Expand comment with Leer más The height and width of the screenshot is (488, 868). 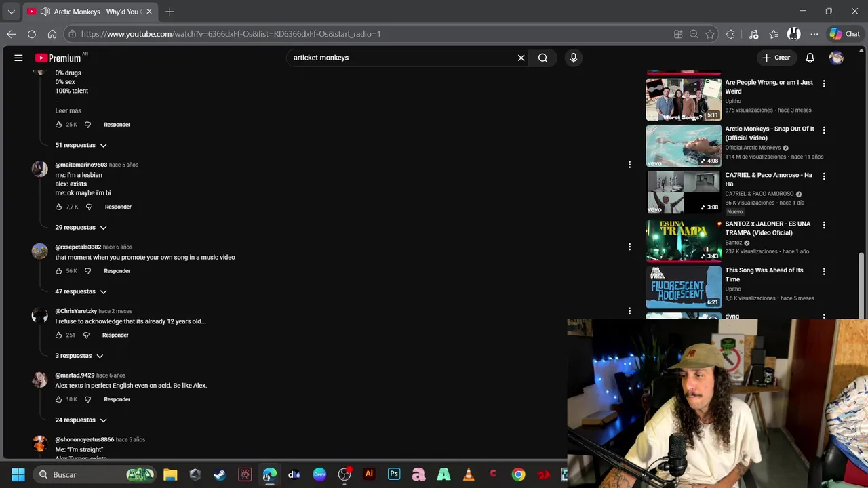pos(68,110)
